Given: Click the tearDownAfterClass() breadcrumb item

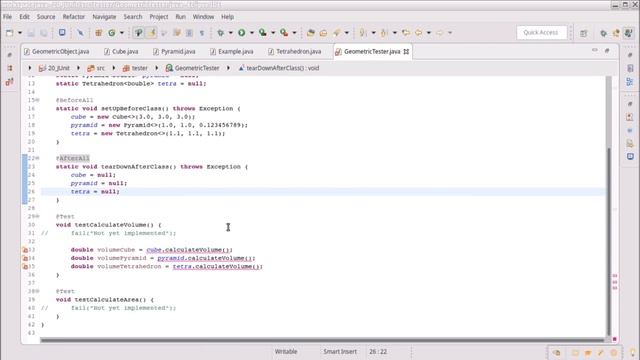Looking at the screenshot, I should 279,68.
